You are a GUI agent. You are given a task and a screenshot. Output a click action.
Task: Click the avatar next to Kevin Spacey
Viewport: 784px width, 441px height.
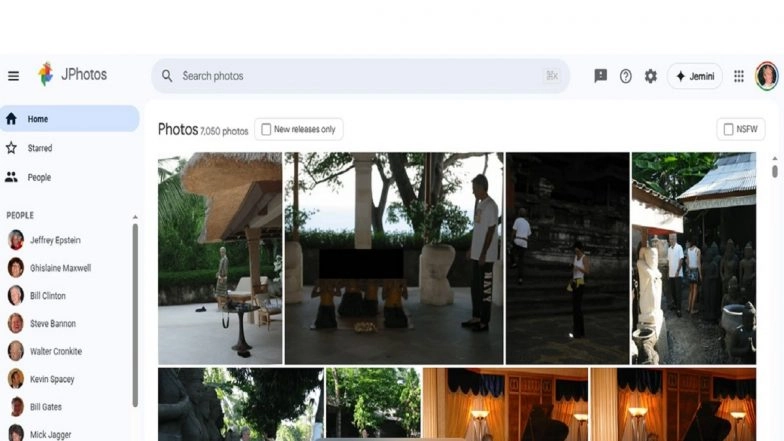tap(16, 379)
